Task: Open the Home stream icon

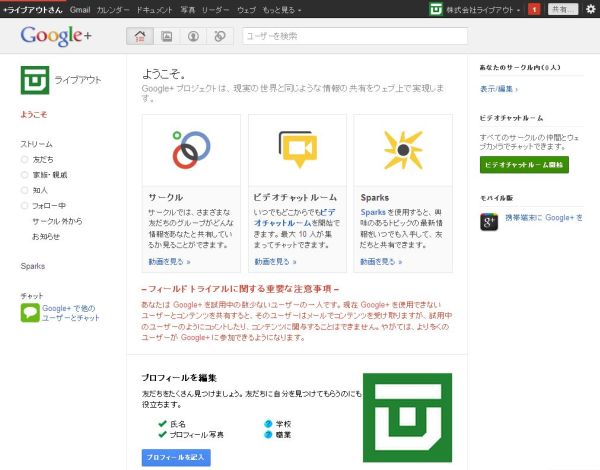Action: tap(140, 36)
